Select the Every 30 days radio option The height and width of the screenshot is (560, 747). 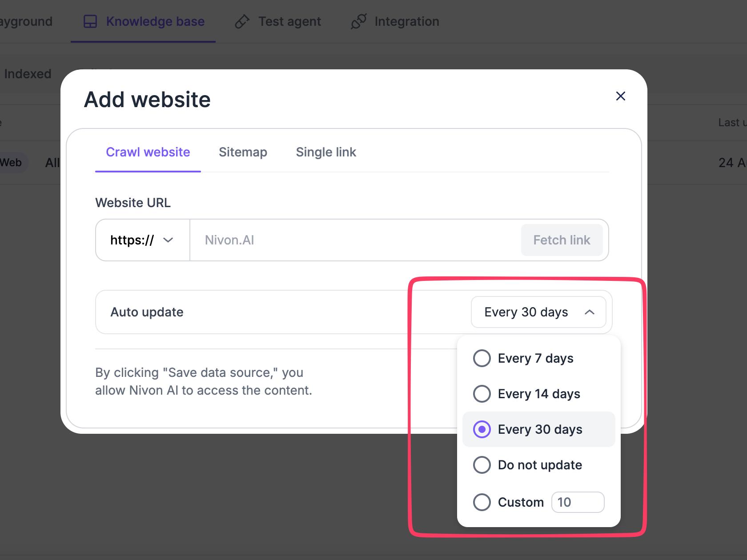pos(482,429)
